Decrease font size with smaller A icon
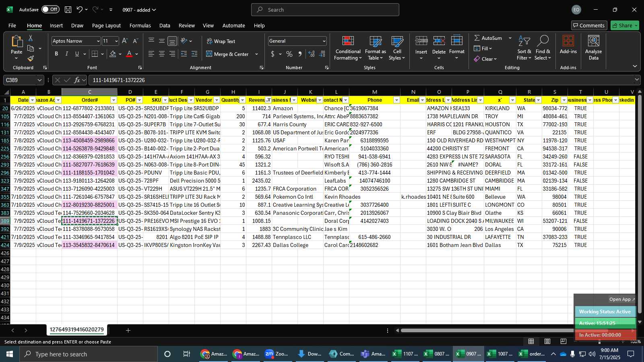Screen dimensions: 644x362 tap(135, 41)
